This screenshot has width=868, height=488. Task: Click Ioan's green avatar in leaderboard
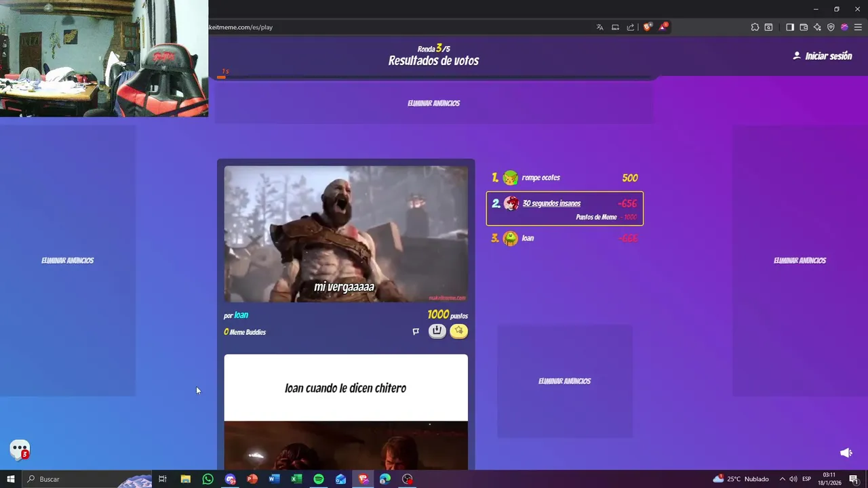[x=511, y=239]
